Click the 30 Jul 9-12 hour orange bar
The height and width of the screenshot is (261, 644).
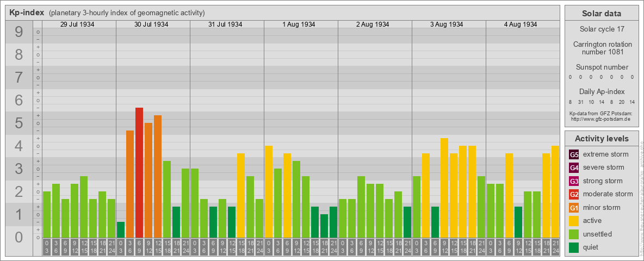(x=148, y=180)
